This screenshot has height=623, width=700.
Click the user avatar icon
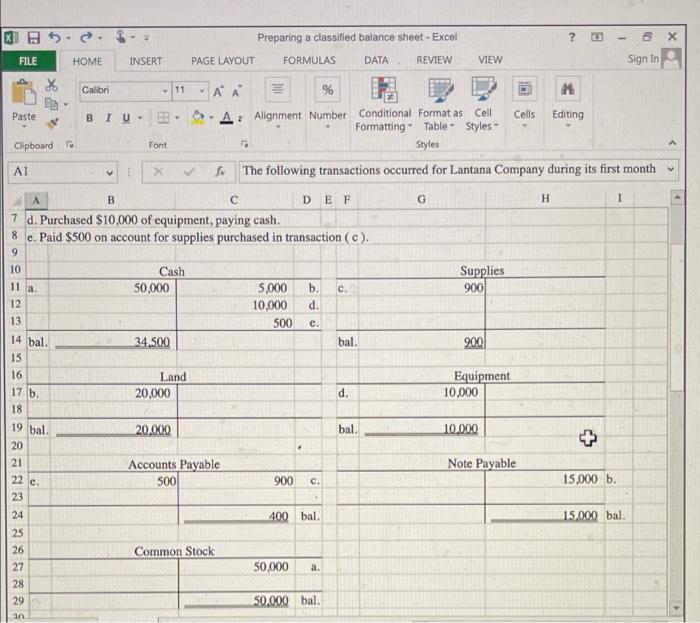671,58
